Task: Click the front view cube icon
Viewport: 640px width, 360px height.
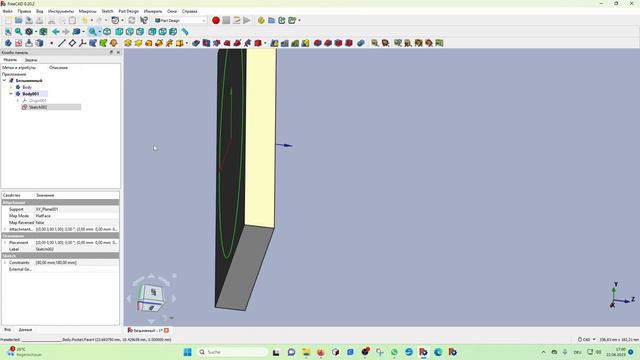Action: coord(119,31)
